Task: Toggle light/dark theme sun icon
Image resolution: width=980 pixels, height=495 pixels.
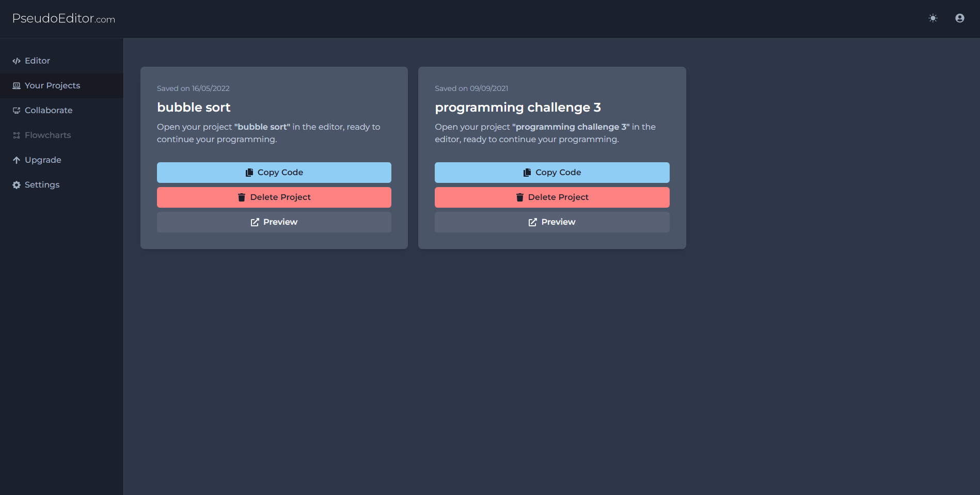Action: coord(933,18)
